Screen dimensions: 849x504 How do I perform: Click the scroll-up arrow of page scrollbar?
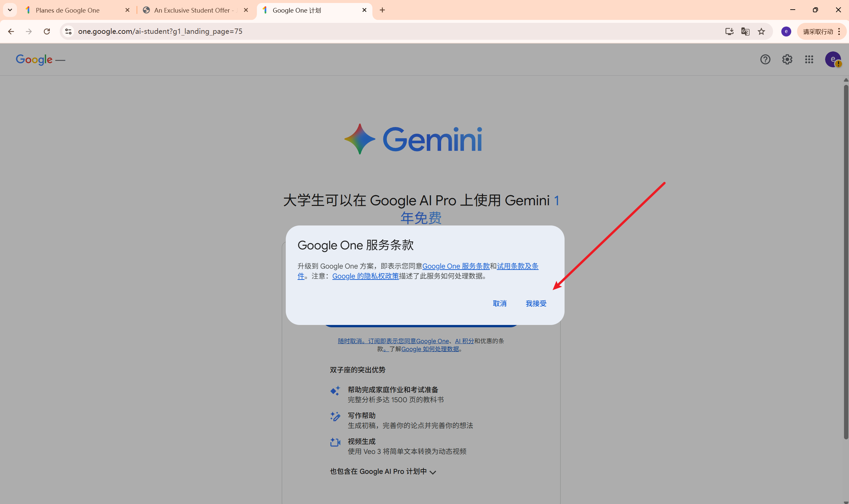tap(846, 80)
